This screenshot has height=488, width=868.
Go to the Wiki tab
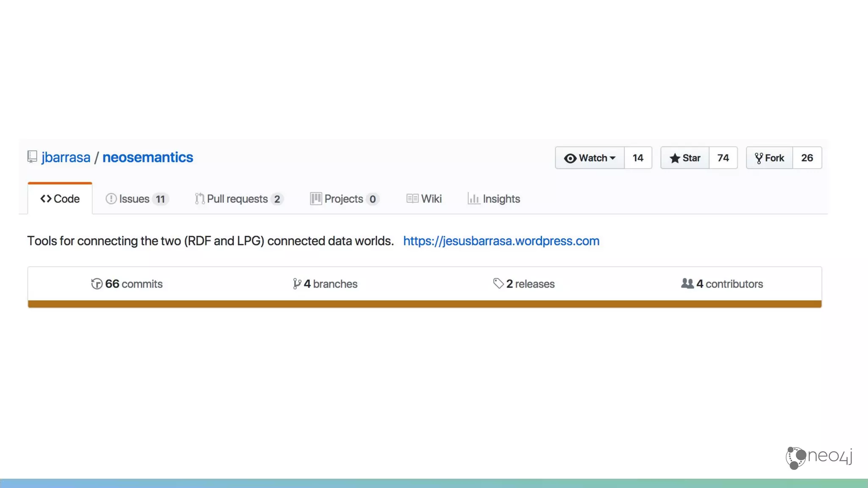click(x=424, y=199)
